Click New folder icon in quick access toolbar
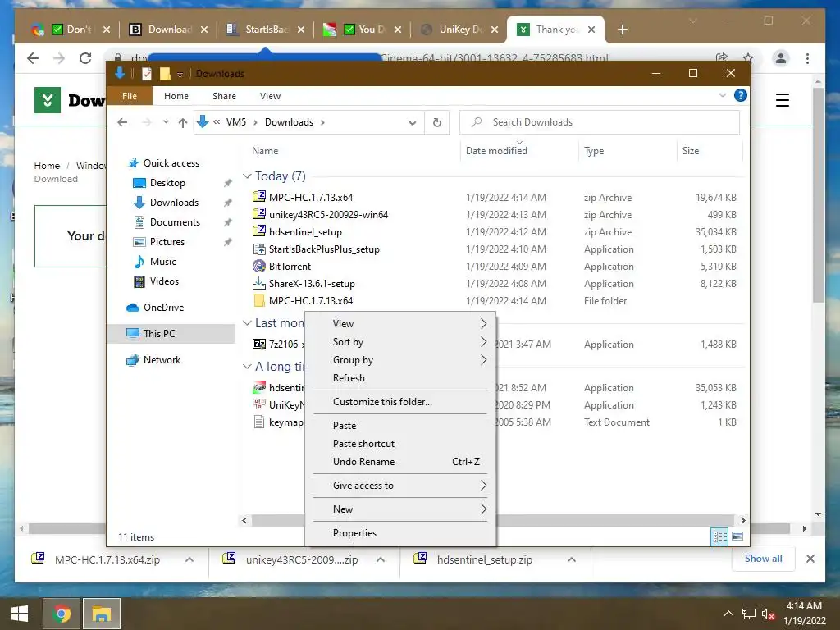840x630 pixels. [x=165, y=73]
